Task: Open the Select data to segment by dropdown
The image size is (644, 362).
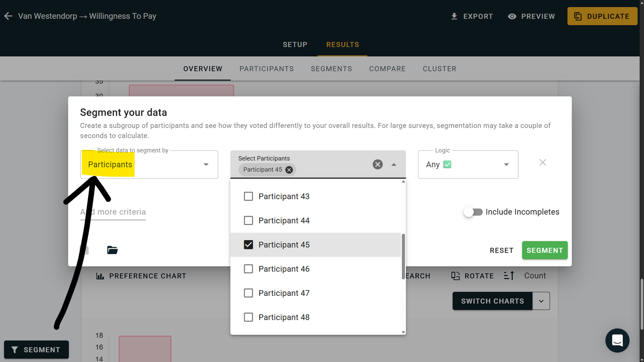Action: click(206, 164)
